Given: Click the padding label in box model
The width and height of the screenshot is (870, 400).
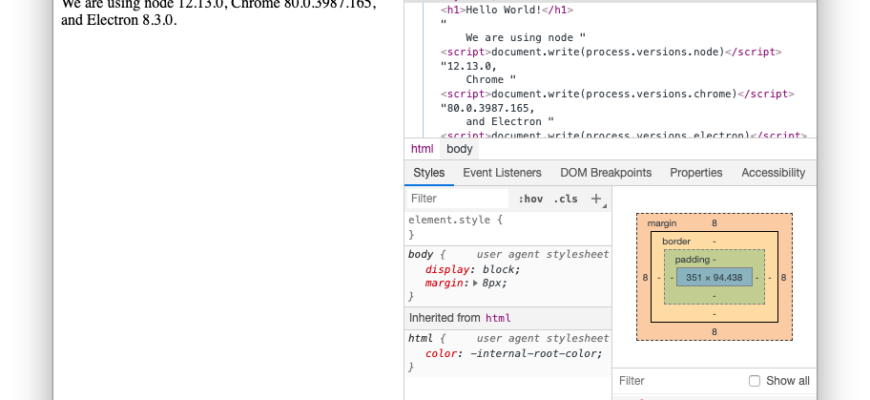Looking at the screenshot, I should (692, 260).
